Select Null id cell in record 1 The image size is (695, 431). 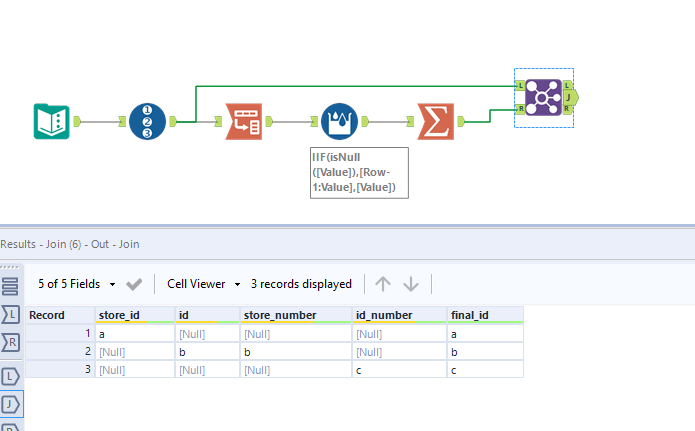pyautogui.click(x=207, y=334)
